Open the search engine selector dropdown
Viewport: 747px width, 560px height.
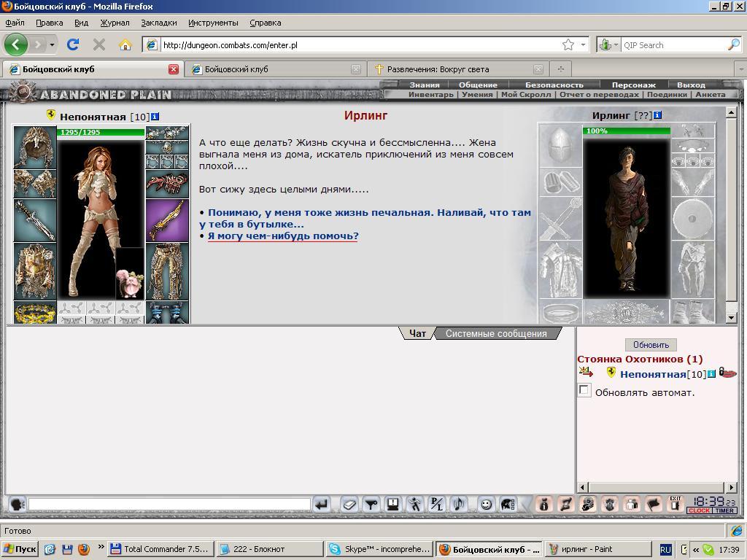[608, 44]
